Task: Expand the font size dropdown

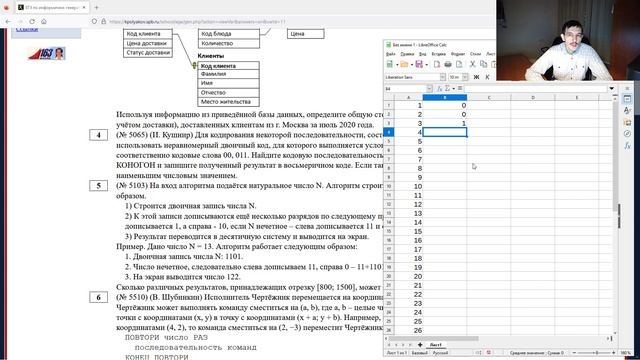Action: pyautogui.click(x=465, y=77)
